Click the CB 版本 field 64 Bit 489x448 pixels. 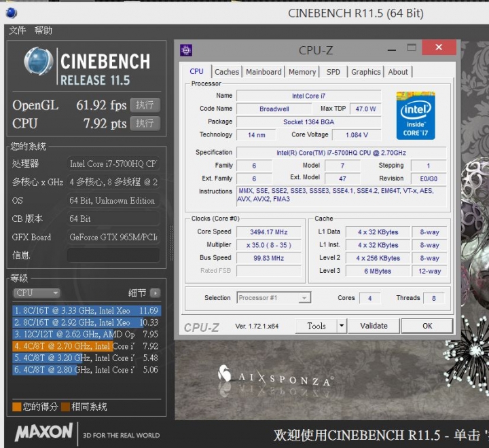coord(113,219)
